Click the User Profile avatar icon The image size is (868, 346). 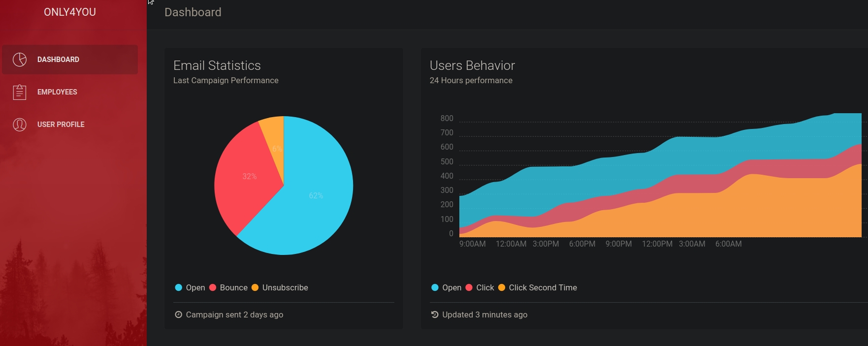coord(20,125)
